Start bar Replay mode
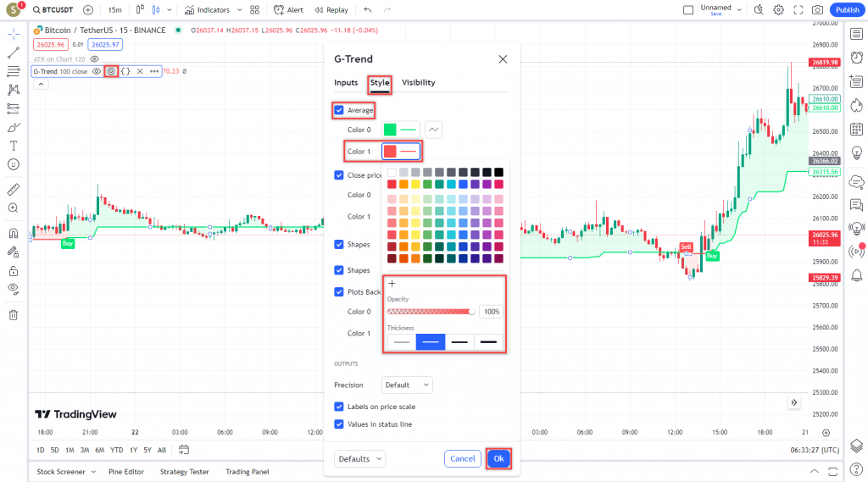 click(331, 10)
